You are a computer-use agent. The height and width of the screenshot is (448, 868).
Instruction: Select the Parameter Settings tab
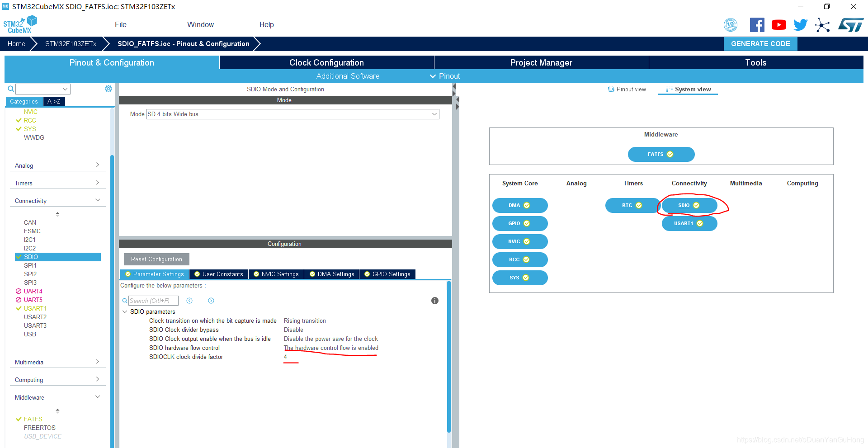[x=155, y=274]
